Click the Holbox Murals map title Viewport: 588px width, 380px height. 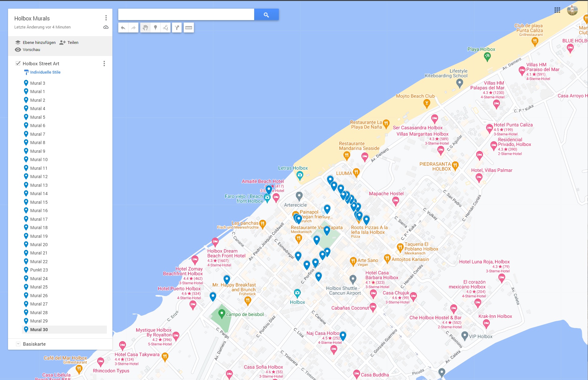pyautogui.click(x=32, y=18)
